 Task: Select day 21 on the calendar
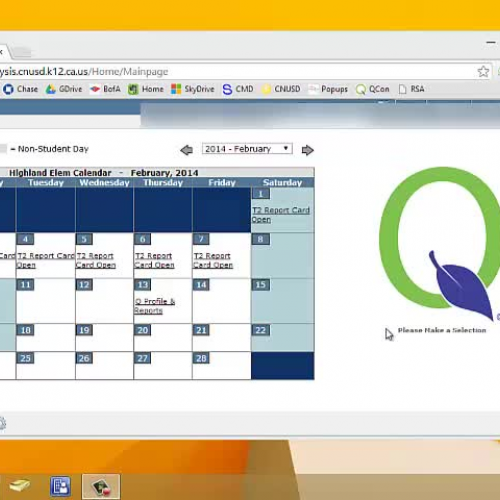pyautogui.click(x=201, y=330)
